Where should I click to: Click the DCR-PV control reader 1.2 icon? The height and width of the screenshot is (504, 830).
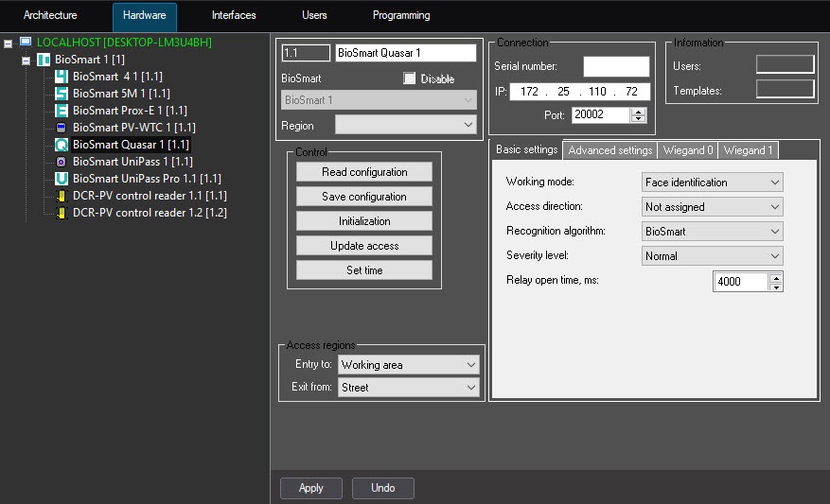click(62, 213)
